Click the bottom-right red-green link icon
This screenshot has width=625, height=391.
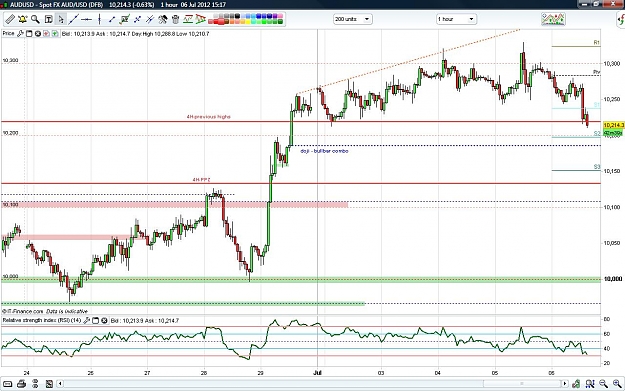click(576, 384)
